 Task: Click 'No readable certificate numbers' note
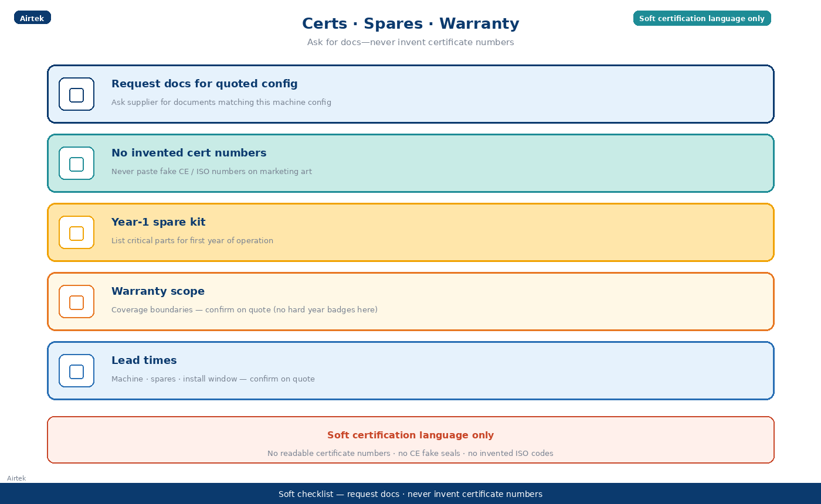click(x=328, y=454)
